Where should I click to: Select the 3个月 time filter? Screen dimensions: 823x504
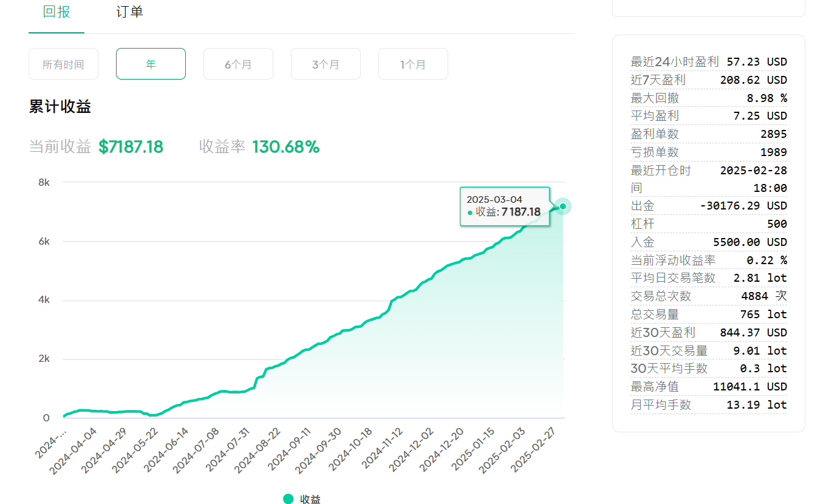click(x=326, y=64)
